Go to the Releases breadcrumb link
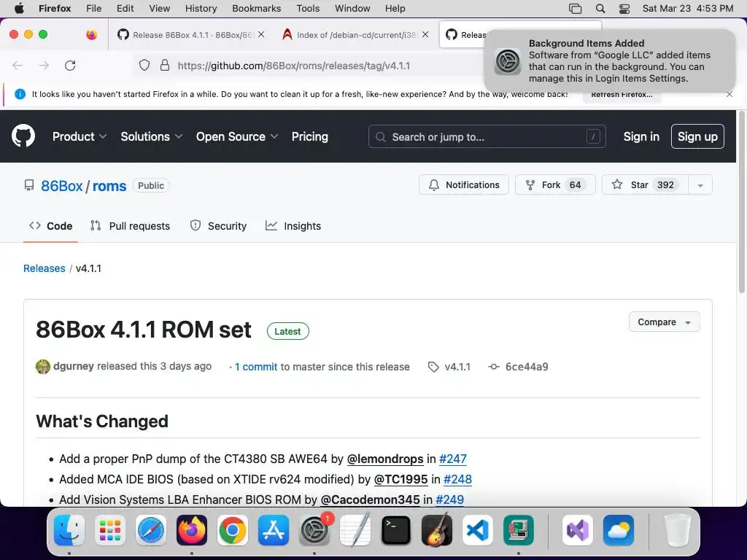 tap(44, 268)
